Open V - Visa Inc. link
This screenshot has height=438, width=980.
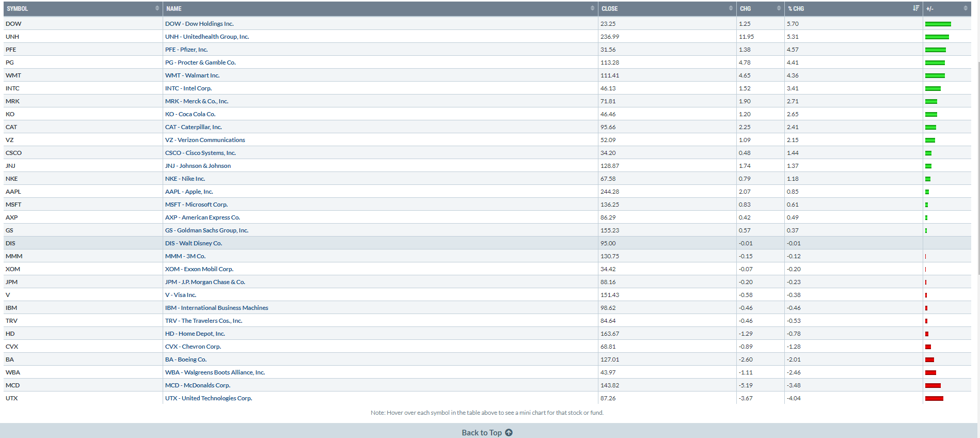[x=181, y=295]
